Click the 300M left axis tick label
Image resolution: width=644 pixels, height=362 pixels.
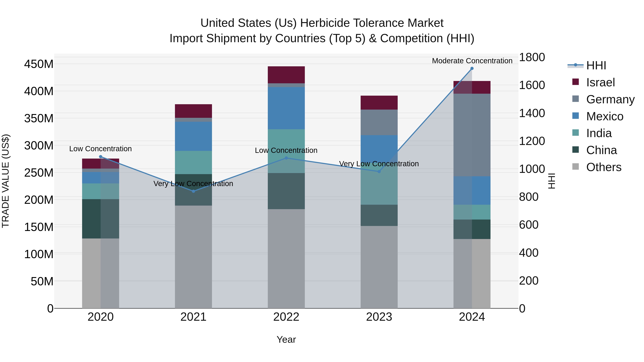39,145
